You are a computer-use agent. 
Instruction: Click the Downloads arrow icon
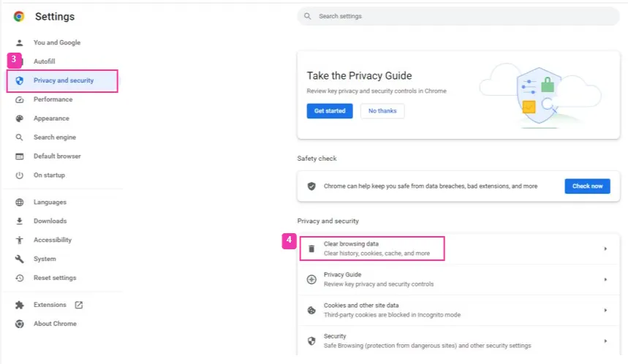coord(20,221)
